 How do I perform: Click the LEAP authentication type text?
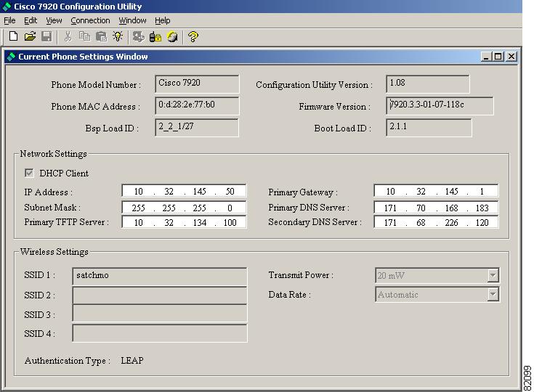(132, 360)
